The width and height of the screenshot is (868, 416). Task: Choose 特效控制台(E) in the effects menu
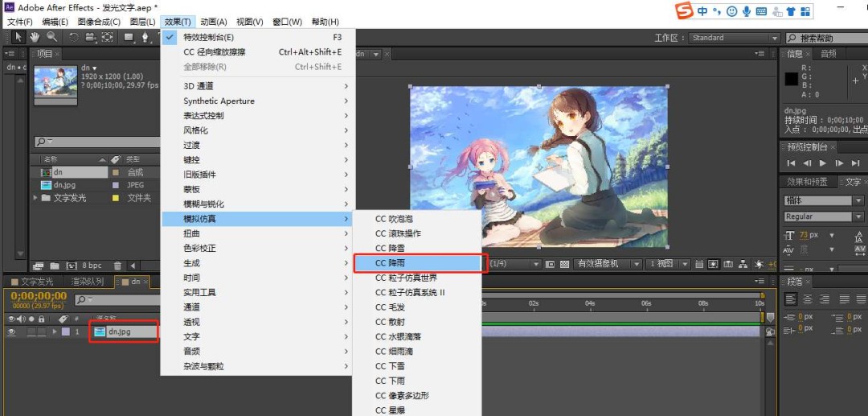coord(257,37)
